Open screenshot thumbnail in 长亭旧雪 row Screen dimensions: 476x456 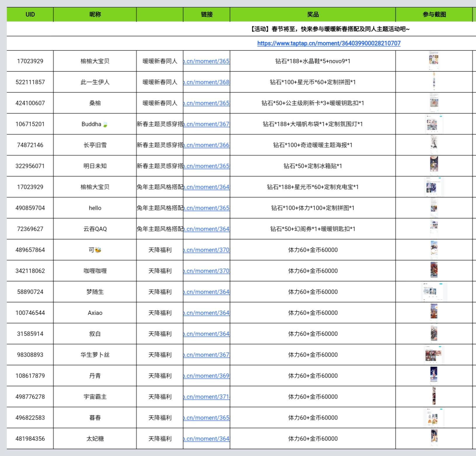(x=434, y=145)
